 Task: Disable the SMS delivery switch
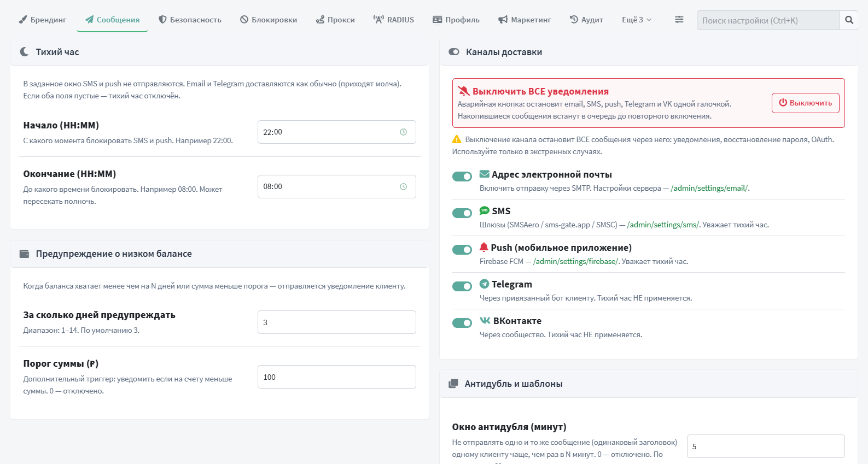tap(462, 213)
